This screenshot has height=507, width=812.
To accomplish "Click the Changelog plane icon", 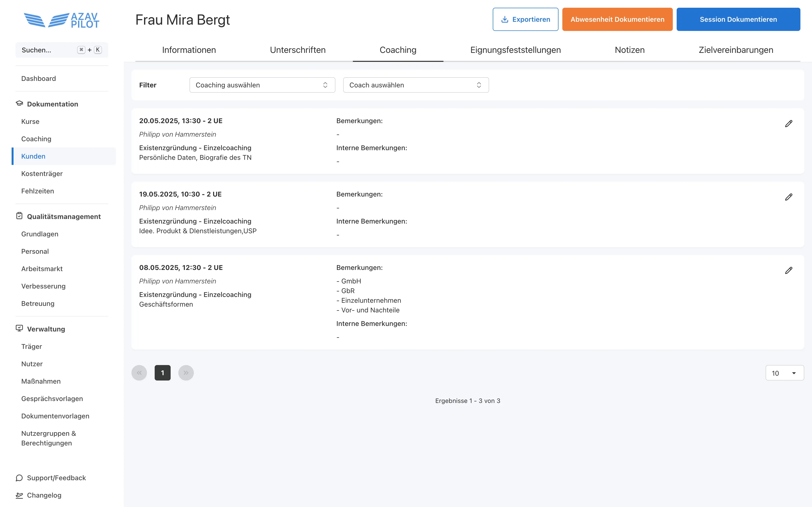I will [19, 495].
